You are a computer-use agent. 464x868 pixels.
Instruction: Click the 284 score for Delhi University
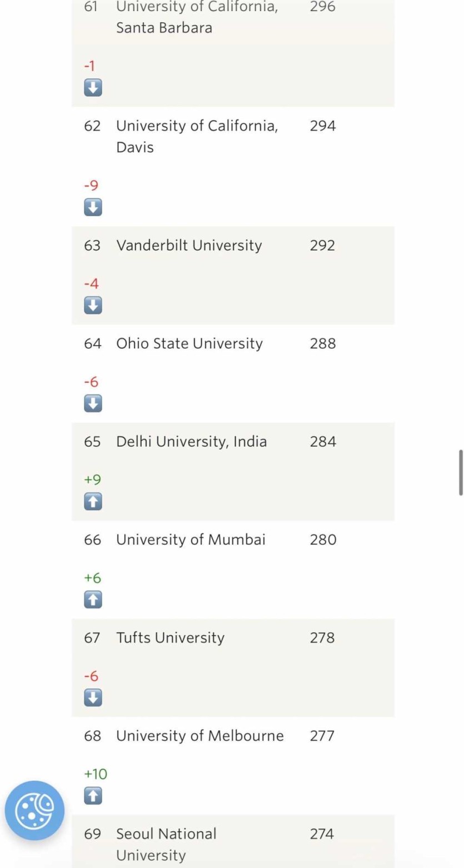pyautogui.click(x=323, y=442)
